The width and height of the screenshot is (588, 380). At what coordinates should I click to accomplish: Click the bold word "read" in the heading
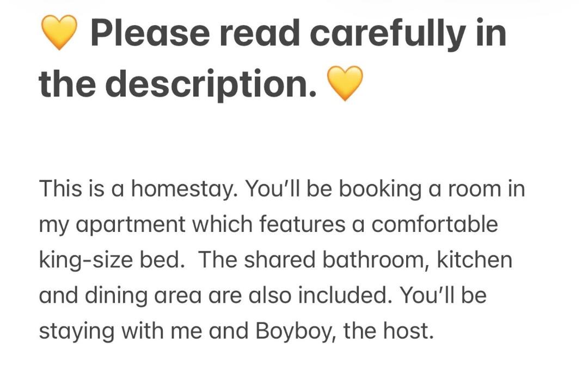click(x=260, y=33)
